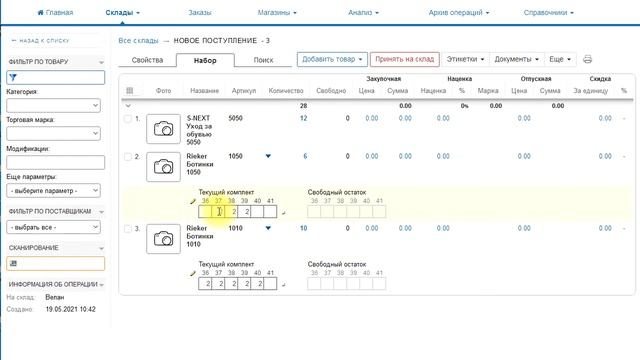Click the Количество column header
The height and width of the screenshot is (360, 640).
pyautogui.click(x=286, y=91)
